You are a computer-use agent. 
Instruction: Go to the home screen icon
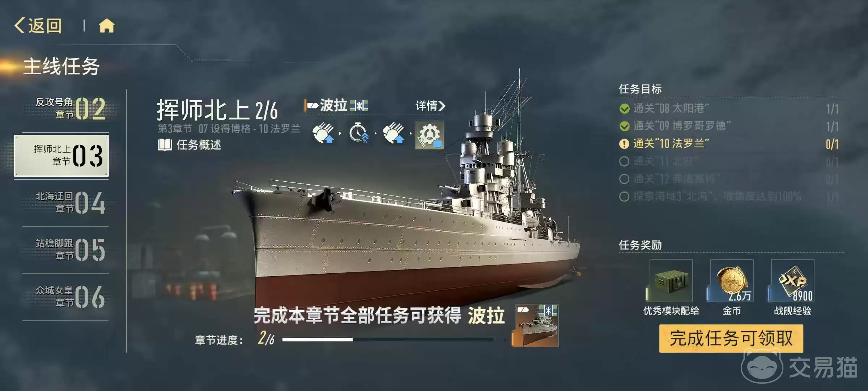point(107,26)
